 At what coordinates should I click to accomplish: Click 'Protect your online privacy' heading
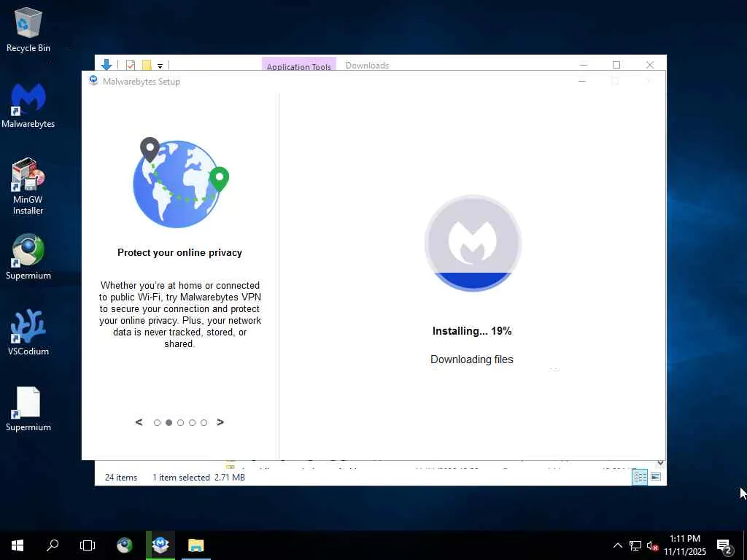(x=179, y=253)
